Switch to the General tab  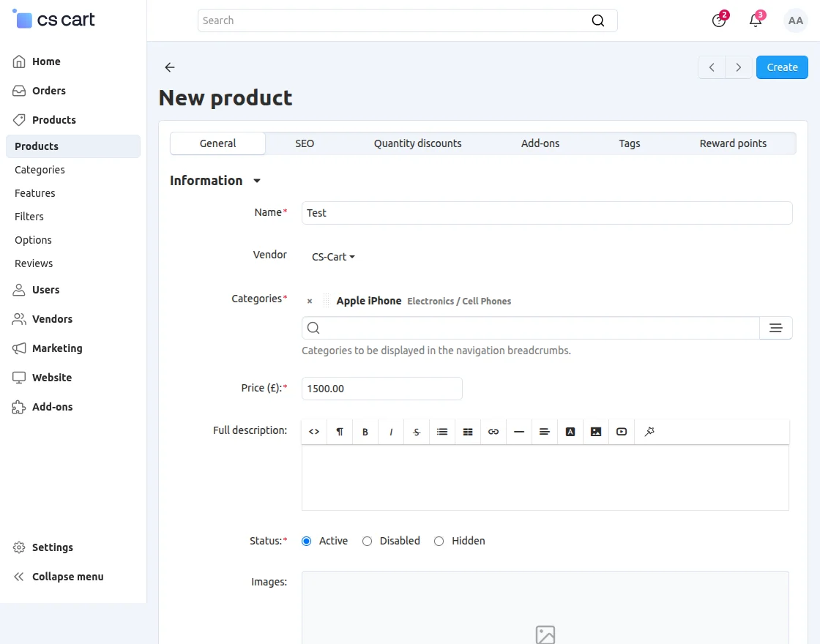coord(217,143)
